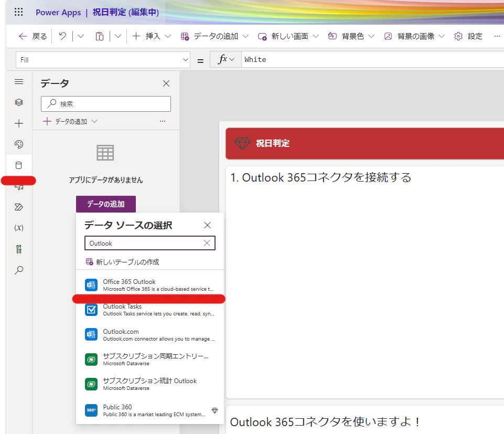
Task: Click the Outlook.com connector icon
Action: click(91, 334)
